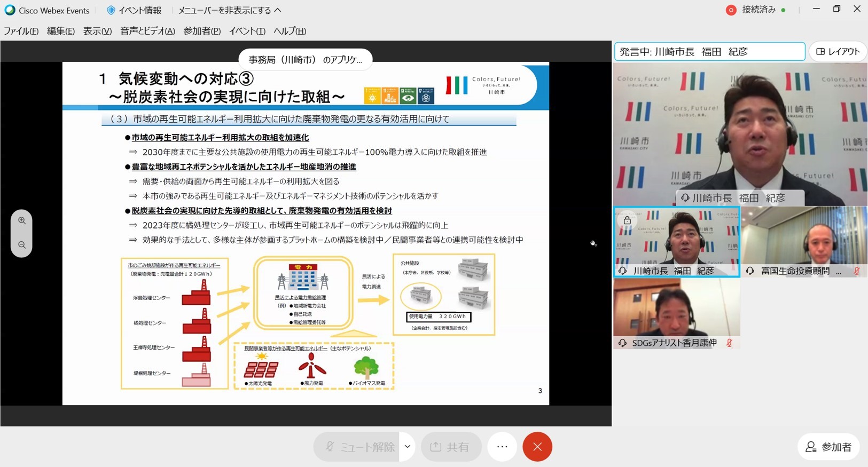Click the muted mic icon on 富国生命投資顧問
Image resolution: width=868 pixels, height=467 pixels.
tap(856, 271)
